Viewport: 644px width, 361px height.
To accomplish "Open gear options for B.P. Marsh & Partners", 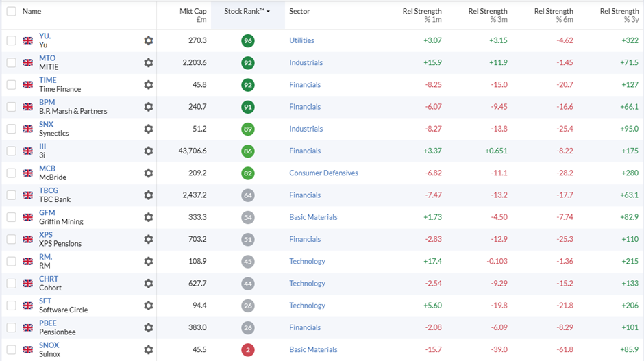I will click(x=148, y=107).
